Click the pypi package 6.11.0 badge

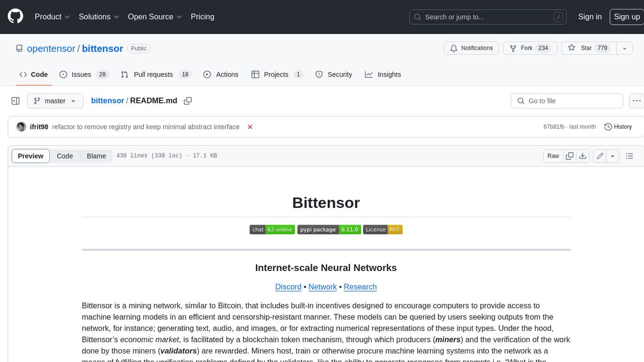click(x=329, y=229)
